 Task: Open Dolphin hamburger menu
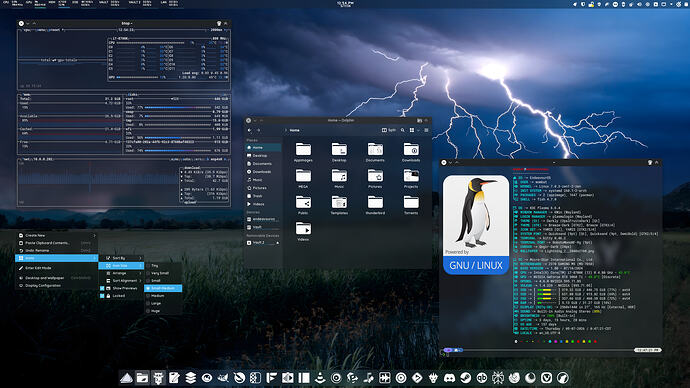pos(426,130)
